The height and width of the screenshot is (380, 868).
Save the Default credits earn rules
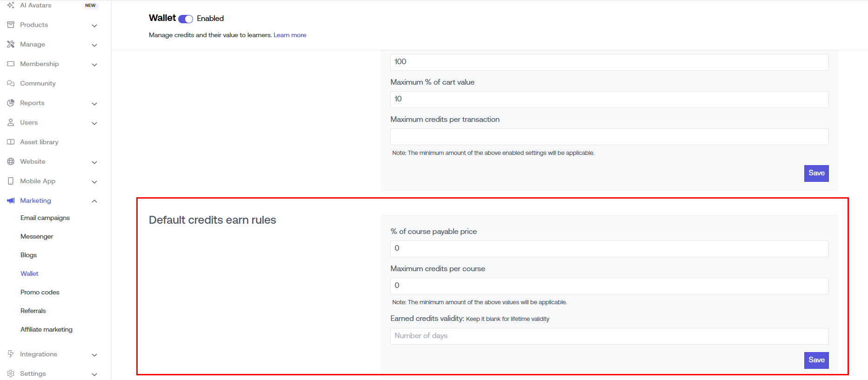[816, 360]
